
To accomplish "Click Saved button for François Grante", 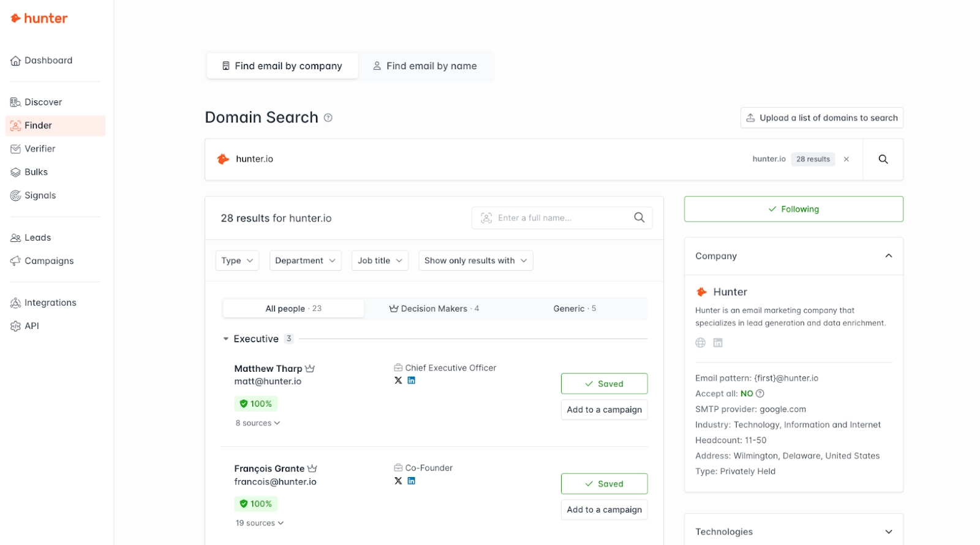I will [604, 484].
